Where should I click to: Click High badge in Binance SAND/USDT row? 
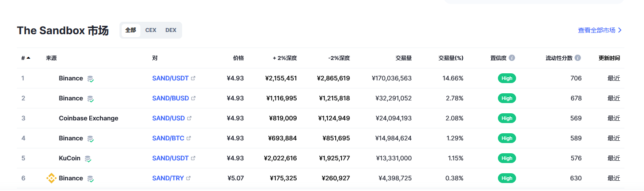click(507, 78)
